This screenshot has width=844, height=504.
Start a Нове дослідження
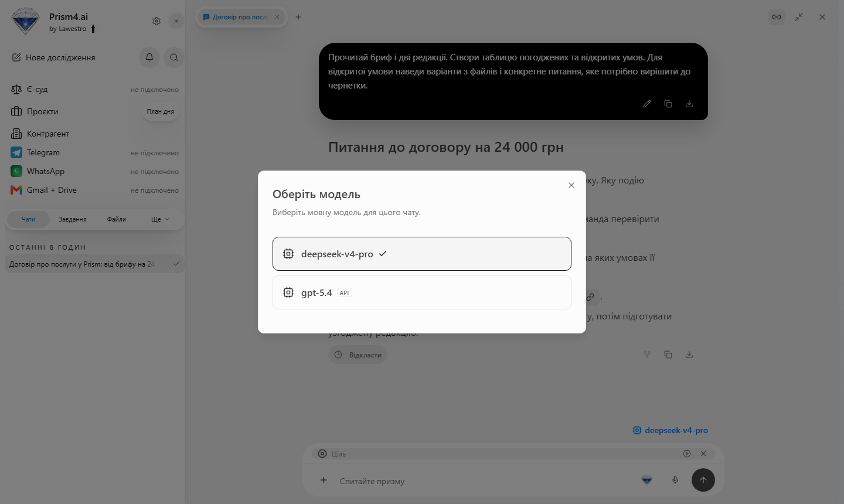pos(53,57)
